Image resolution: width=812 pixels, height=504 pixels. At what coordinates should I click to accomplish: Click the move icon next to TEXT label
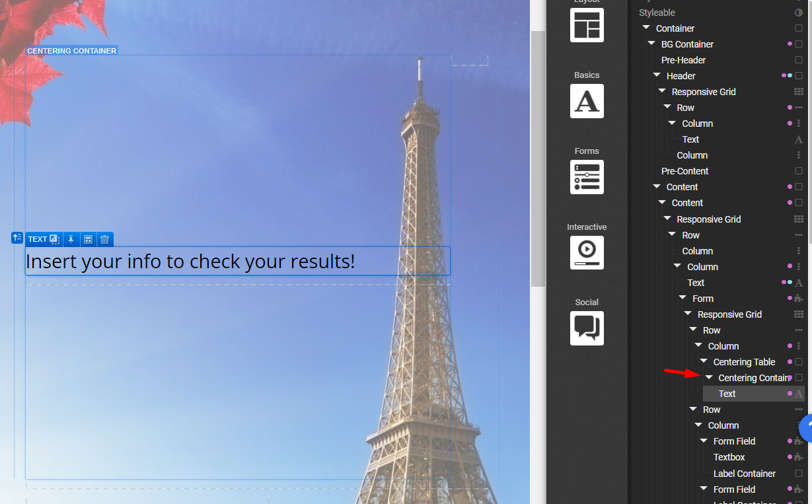pyautogui.click(x=55, y=239)
